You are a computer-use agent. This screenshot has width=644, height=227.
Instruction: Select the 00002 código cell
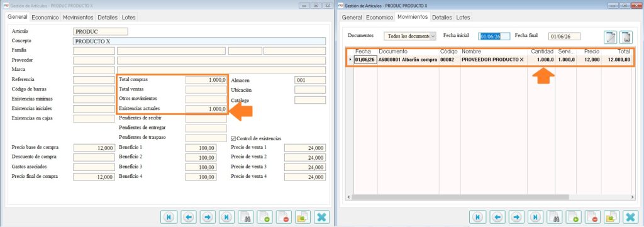tap(450, 60)
